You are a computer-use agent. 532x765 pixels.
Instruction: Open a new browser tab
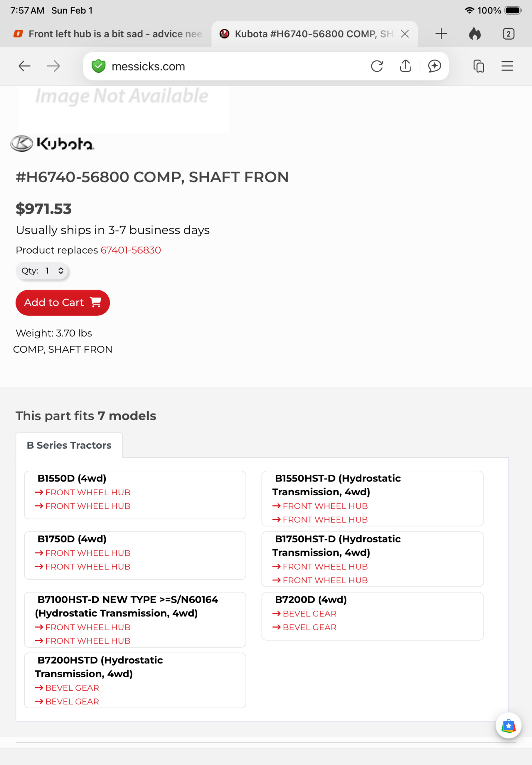441,34
